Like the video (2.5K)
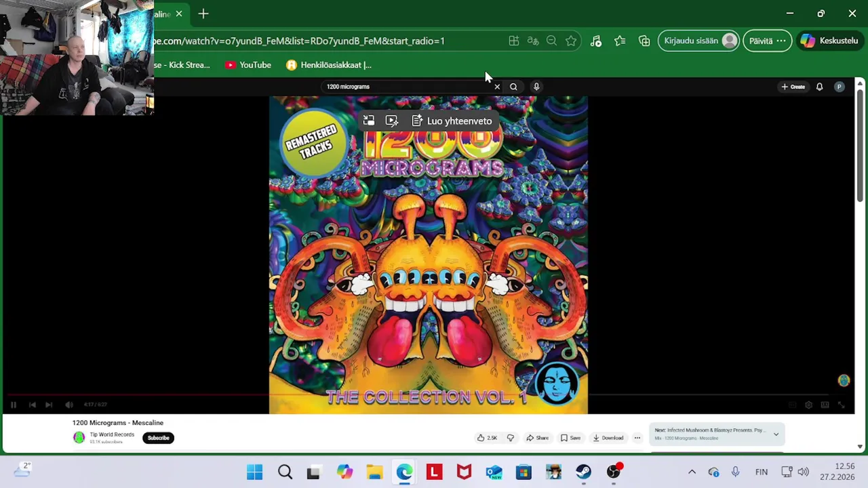Viewport: 868px width, 488px height. click(x=487, y=438)
